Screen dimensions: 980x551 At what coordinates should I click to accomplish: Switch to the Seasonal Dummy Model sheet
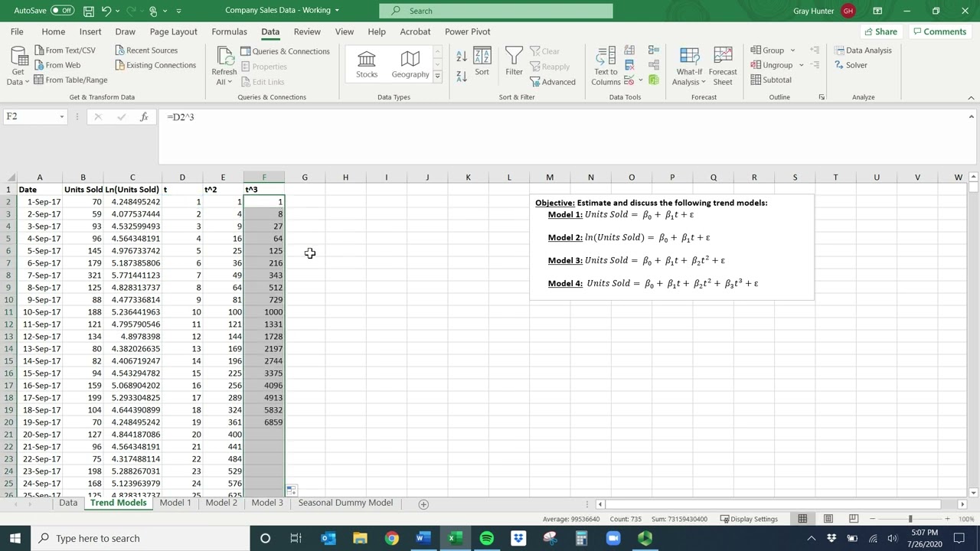click(345, 503)
